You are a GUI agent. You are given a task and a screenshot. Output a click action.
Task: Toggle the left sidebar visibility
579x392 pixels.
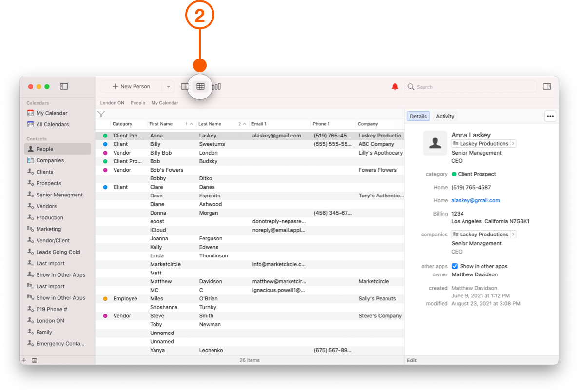click(64, 86)
